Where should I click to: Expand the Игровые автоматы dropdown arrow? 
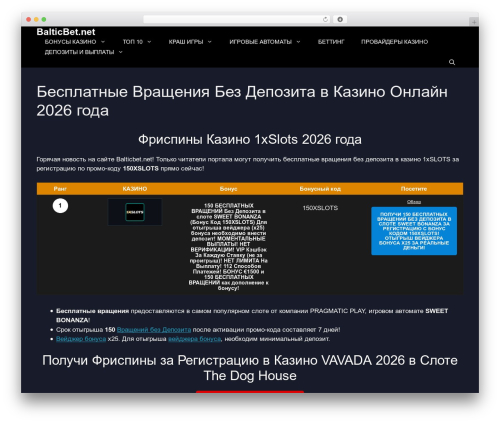[298, 42]
